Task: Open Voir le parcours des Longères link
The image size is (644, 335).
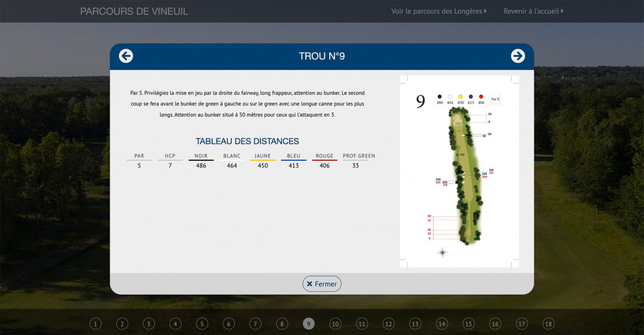Action: 438,11
